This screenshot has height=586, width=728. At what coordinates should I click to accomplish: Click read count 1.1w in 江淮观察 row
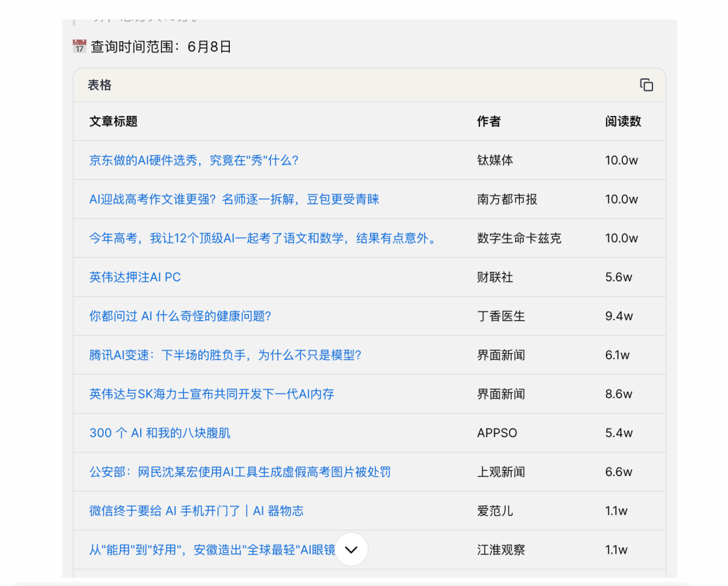(x=616, y=550)
